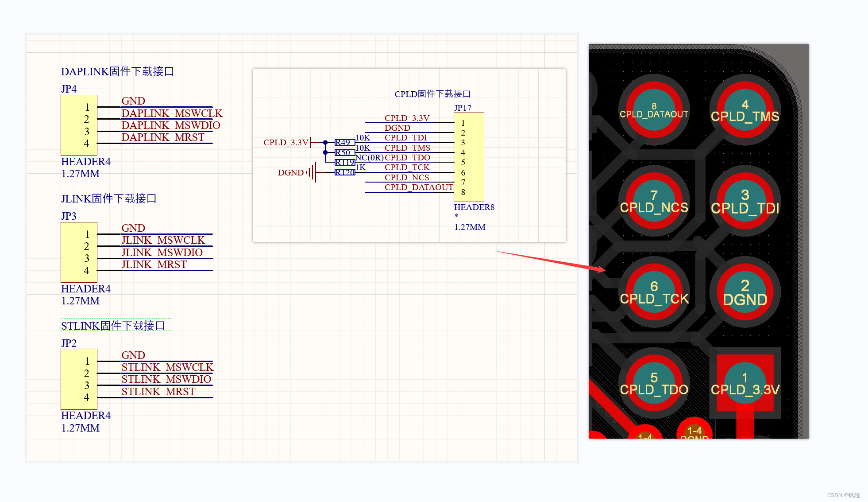Click the JP17 designator label
Screen dimensions: 868x502
463,108
